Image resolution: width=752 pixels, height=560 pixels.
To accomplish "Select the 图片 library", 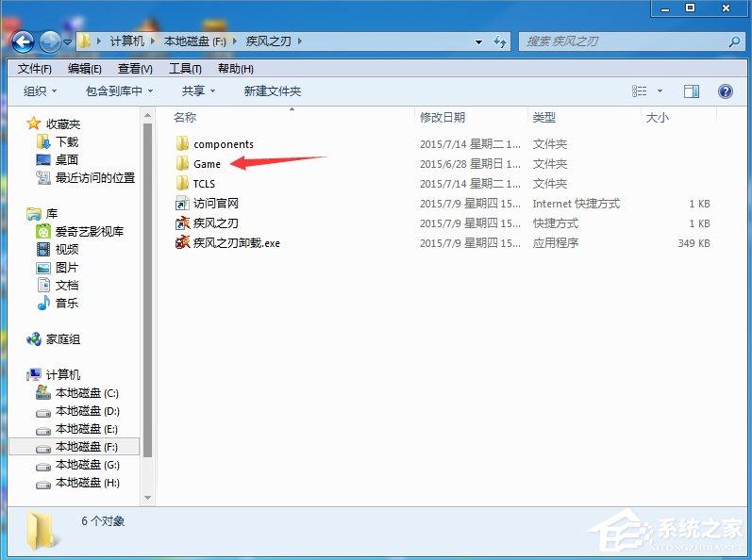I will (x=67, y=268).
